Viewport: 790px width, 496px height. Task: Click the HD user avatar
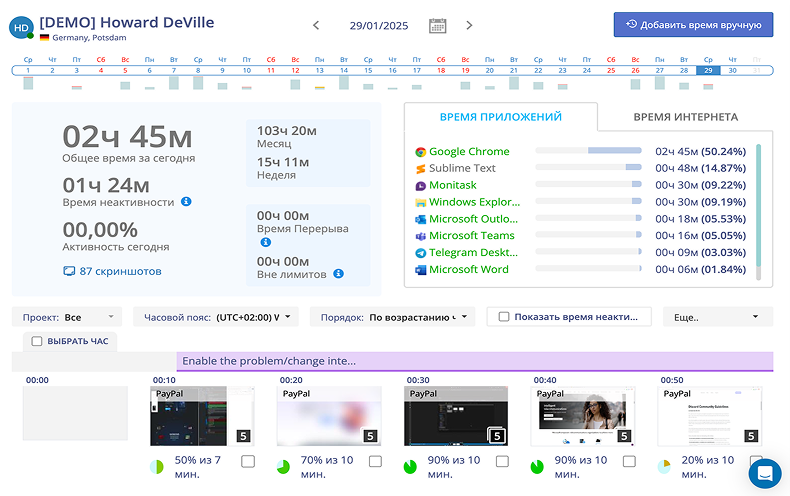[21, 27]
